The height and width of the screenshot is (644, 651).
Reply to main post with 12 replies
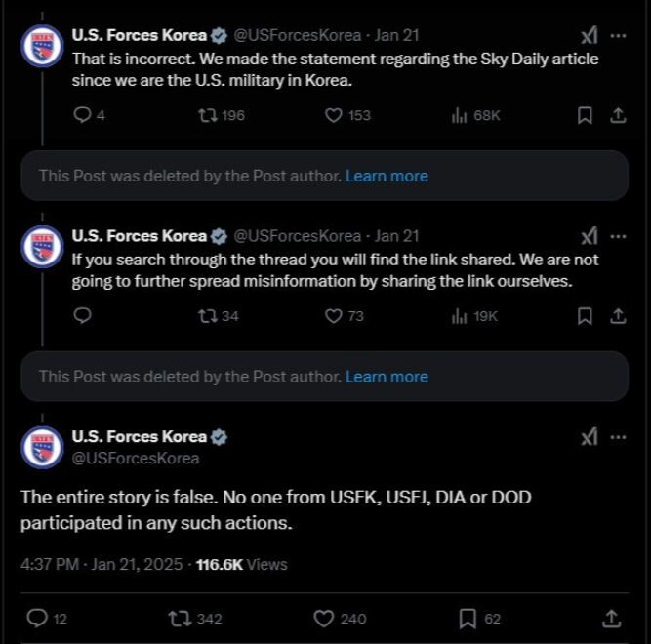37,618
